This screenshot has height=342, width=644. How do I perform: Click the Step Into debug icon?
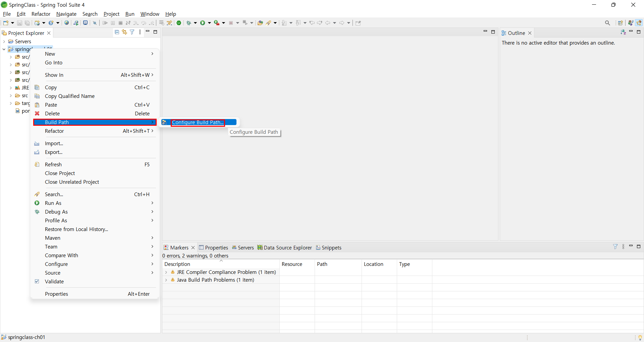pyautogui.click(x=136, y=23)
